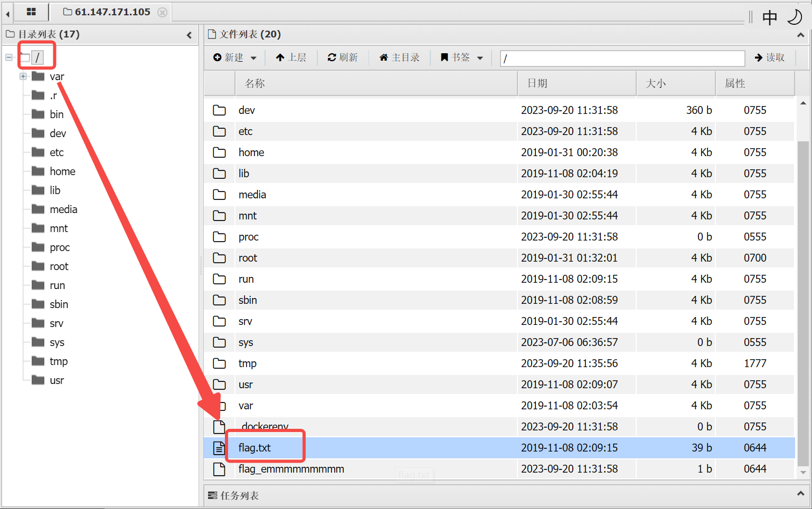812x509 pixels.
Task: Open the grid home tab icon
Action: (x=31, y=12)
